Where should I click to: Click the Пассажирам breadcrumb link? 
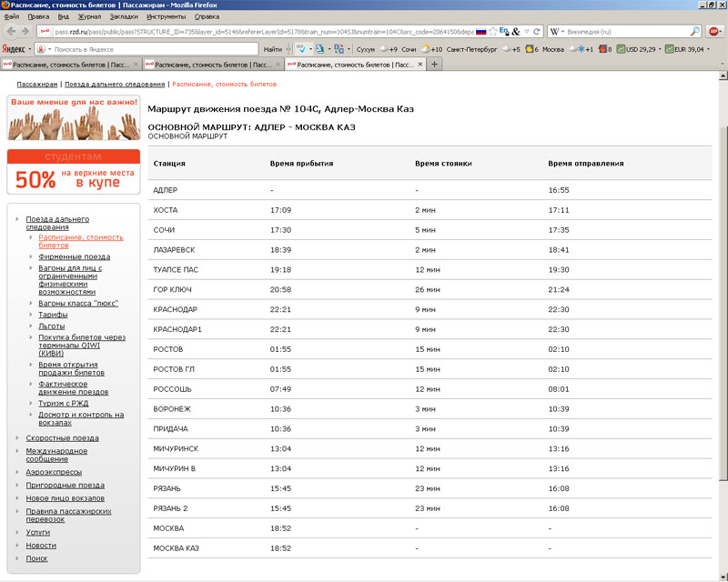click(x=36, y=84)
